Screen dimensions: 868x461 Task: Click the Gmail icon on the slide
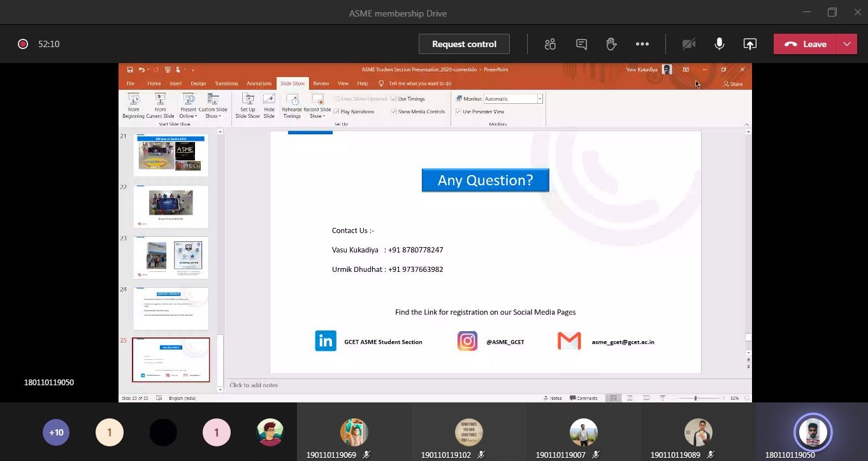point(569,341)
